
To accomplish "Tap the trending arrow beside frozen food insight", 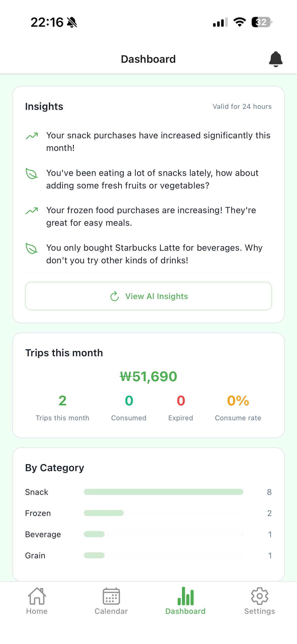I will click(32, 211).
